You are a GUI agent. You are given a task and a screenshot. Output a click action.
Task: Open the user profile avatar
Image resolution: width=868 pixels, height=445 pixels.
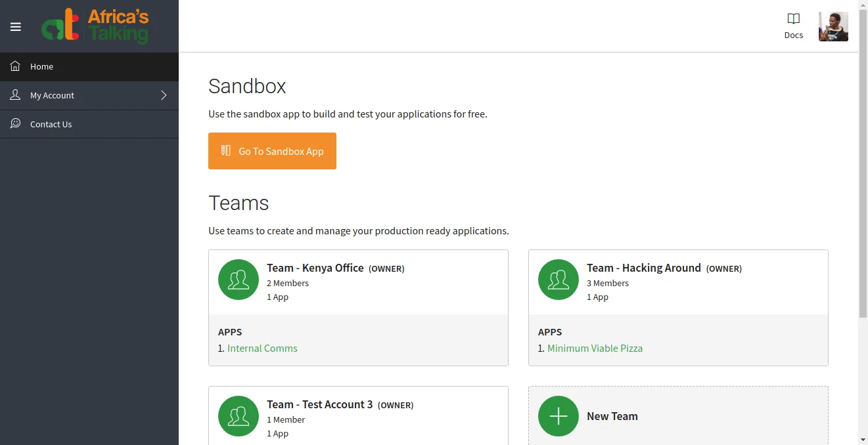point(833,26)
